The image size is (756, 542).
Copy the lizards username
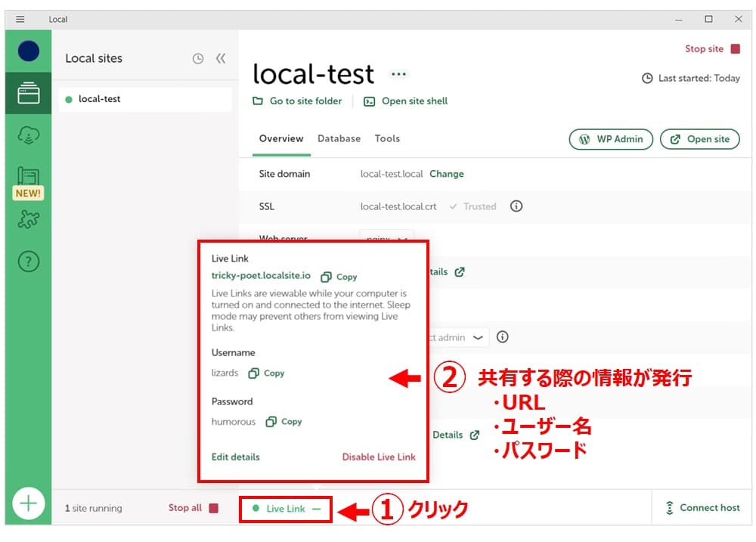[266, 373]
